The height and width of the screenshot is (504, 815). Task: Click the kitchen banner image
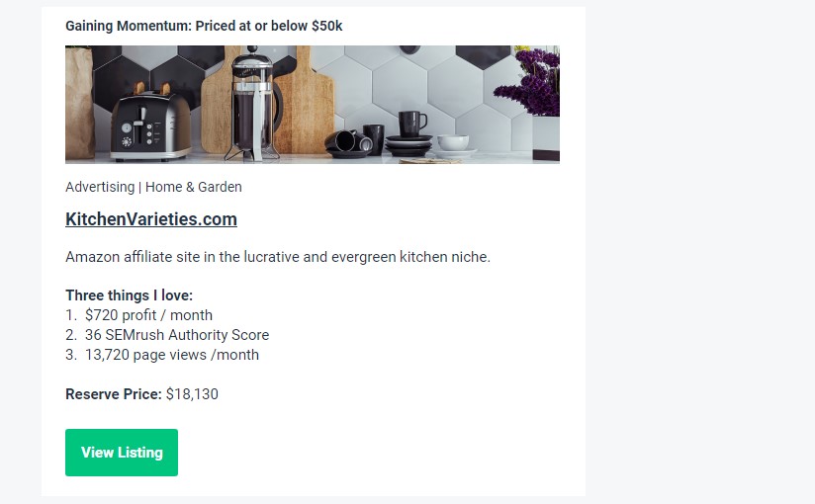click(x=313, y=105)
